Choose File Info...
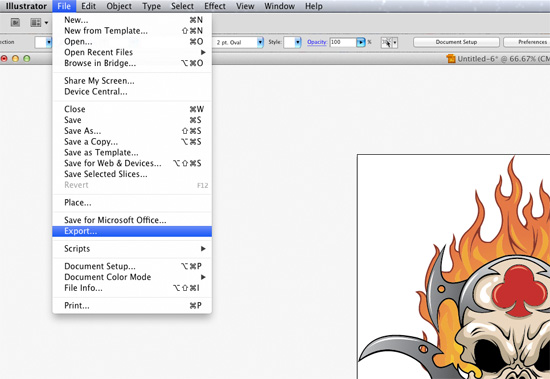 pos(132,288)
